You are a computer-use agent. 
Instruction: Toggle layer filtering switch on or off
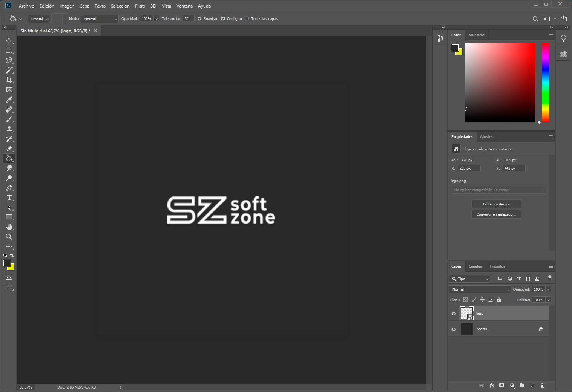pos(549,279)
